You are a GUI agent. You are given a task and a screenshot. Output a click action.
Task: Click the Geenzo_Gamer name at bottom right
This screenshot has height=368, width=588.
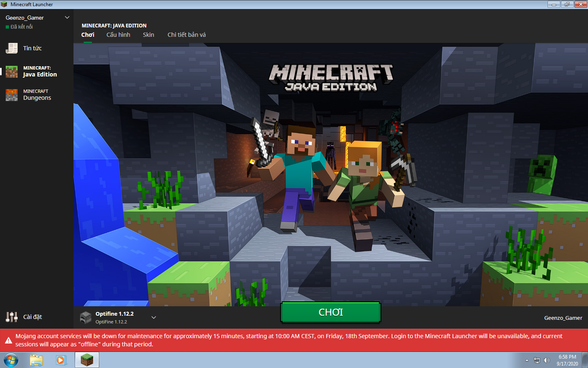pos(563,318)
